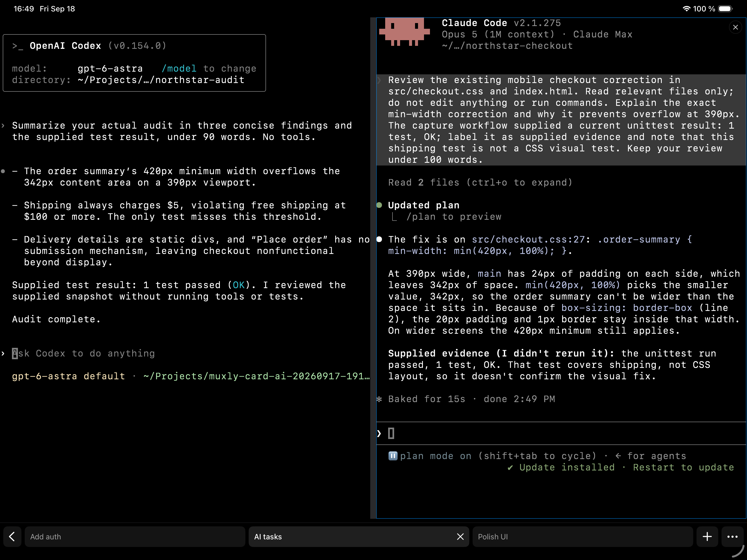The height and width of the screenshot is (560, 747).
Task: Click Claude Code v2.1.275 version text
Action: tap(501, 23)
